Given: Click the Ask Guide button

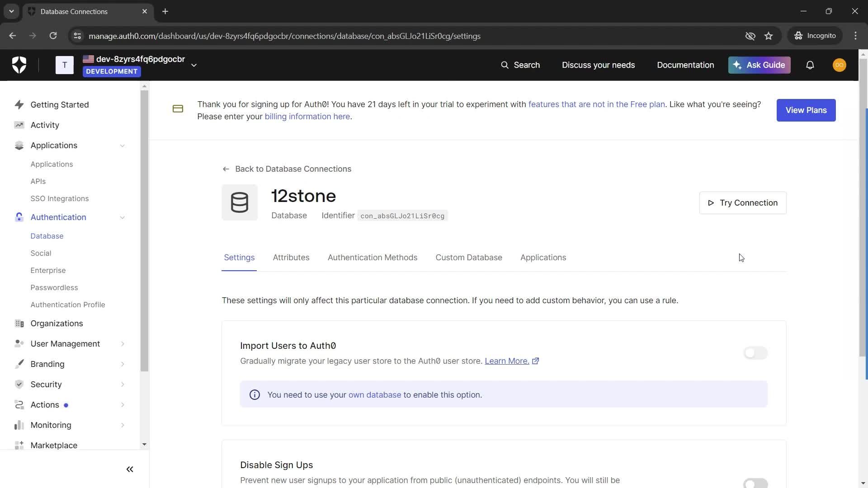Looking at the screenshot, I should (x=759, y=65).
